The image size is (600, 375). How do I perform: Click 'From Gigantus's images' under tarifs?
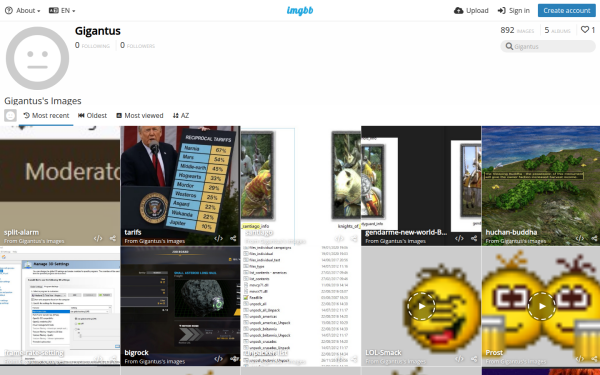pyautogui.click(x=155, y=241)
